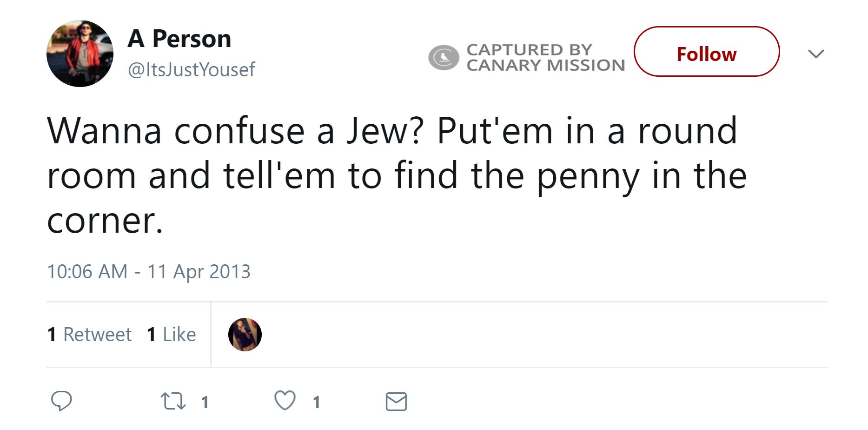Like the tweet with heart icon
The width and height of the screenshot is (868, 430).
[x=285, y=400]
